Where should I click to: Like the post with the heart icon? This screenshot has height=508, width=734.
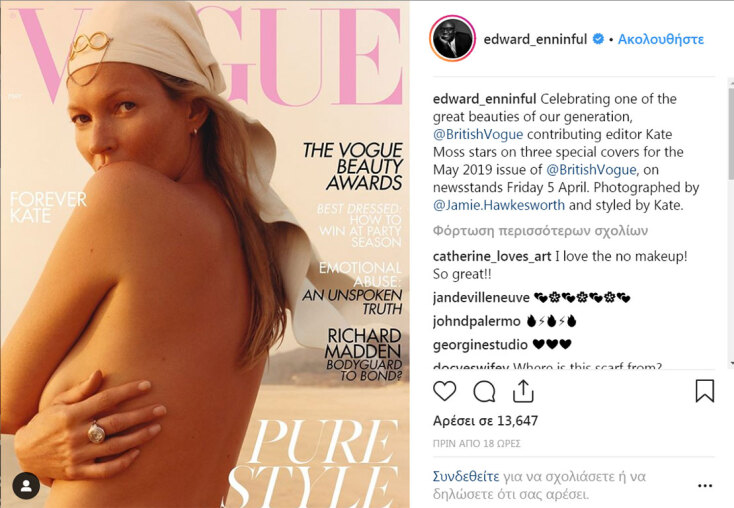(x=445, y=391)
